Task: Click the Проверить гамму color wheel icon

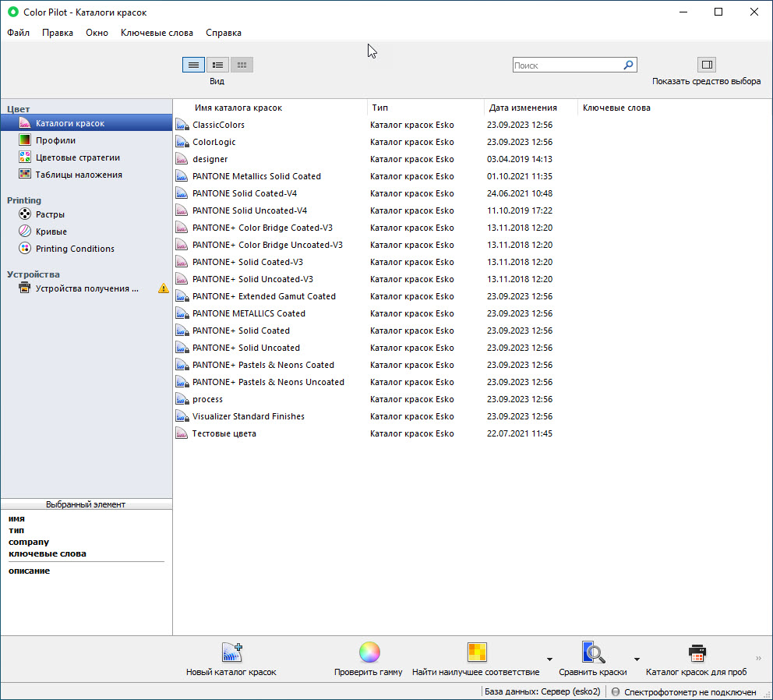Action: 369,652
